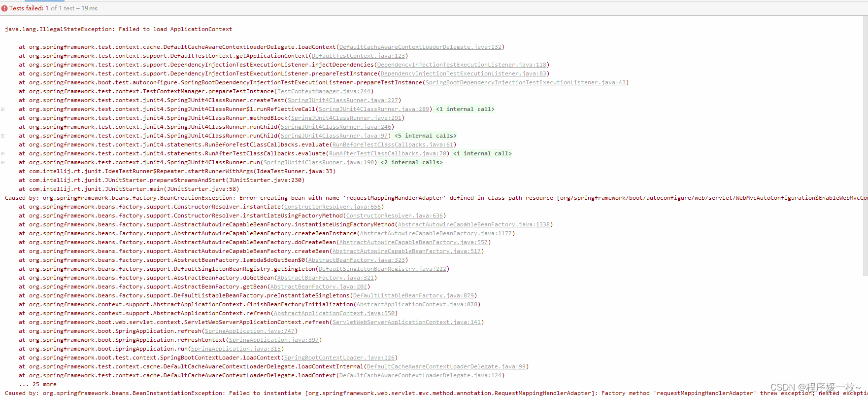Click 'Caused by: ...BeanCreationException' line
868x397 pixels.
pyautogui.click(x=436, y=198)
